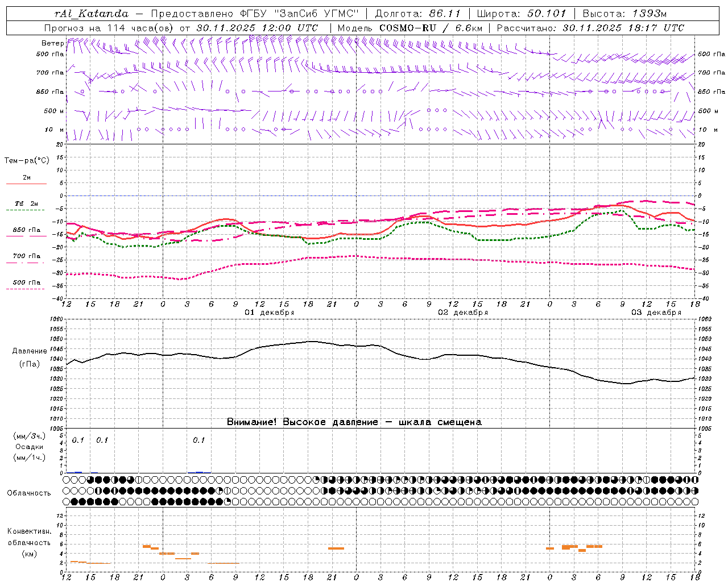Click the Td 2м legend entry
This screenshot has height=582, width=728.
pyautogui.click(x=27, y=203)
